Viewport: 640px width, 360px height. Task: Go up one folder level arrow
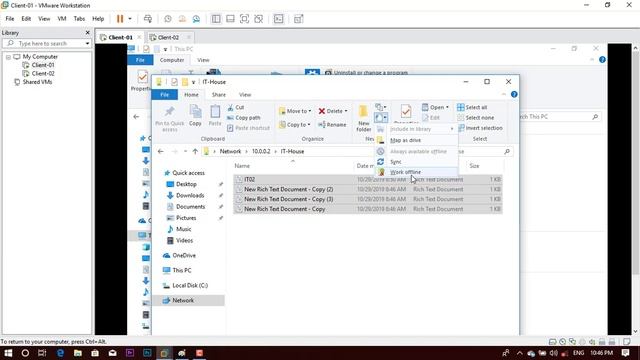tap(195, 151)
